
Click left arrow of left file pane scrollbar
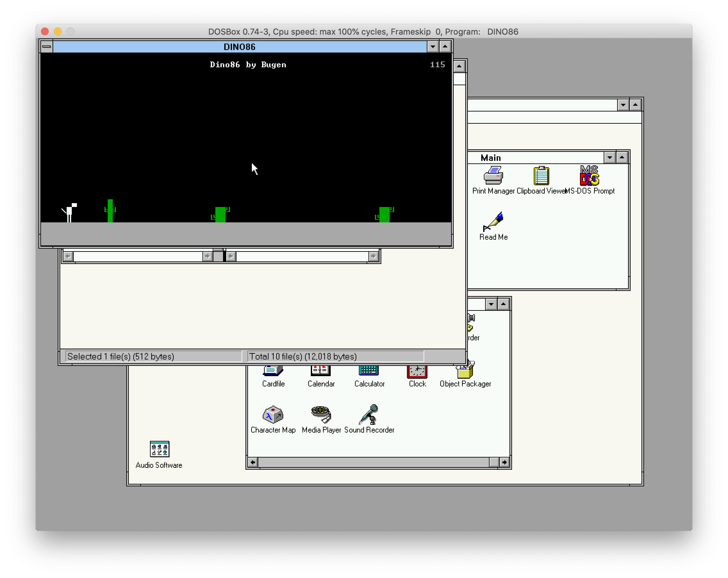[68, 257]
